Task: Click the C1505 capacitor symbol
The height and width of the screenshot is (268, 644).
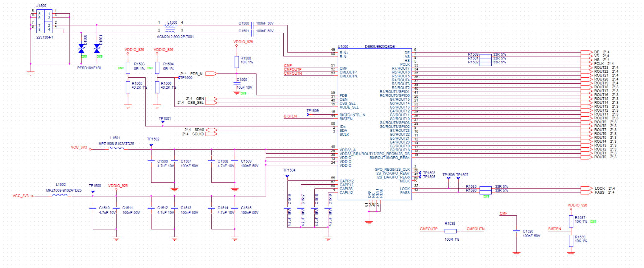Action: (237, 84)
